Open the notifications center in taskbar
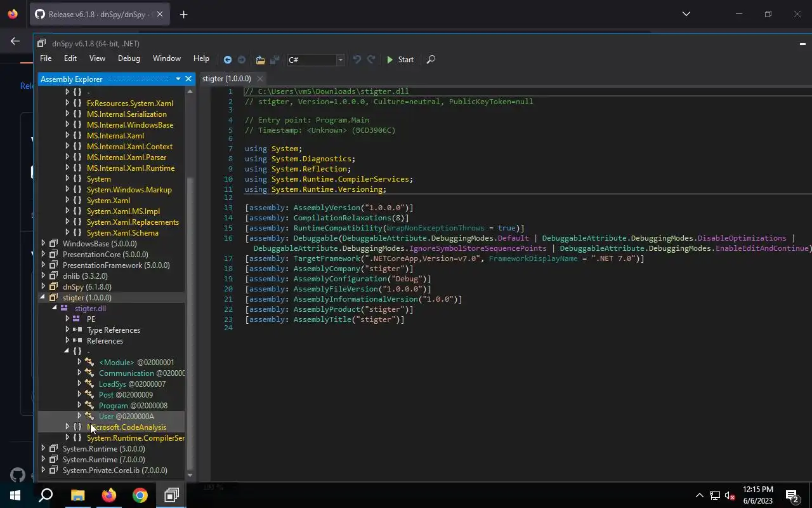The width and height of the screenshot is (812, 508). [792, 495]
